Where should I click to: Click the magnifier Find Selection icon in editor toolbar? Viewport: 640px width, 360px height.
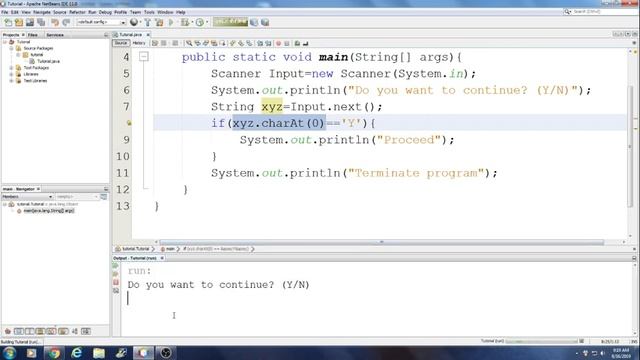click(189, 43)
